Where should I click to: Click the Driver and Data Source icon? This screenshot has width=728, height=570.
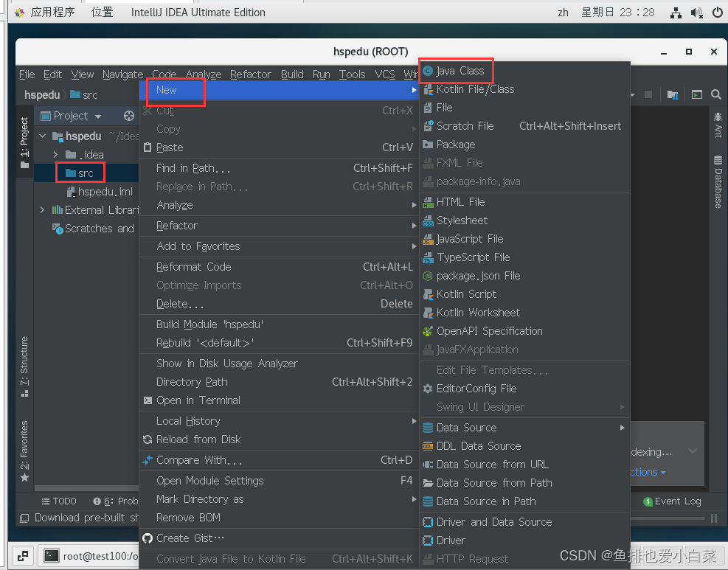(x=428, y=522)
